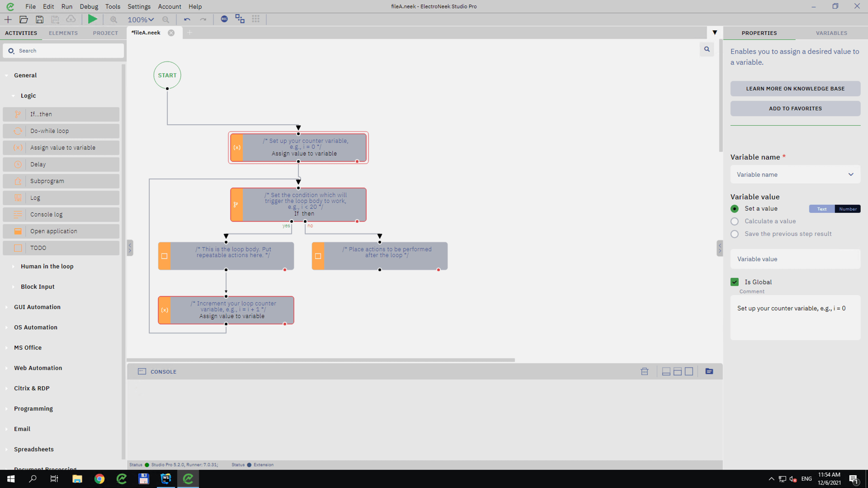
Task: Click the undo arrow in toolbar
Action: (x=187, y=19)
